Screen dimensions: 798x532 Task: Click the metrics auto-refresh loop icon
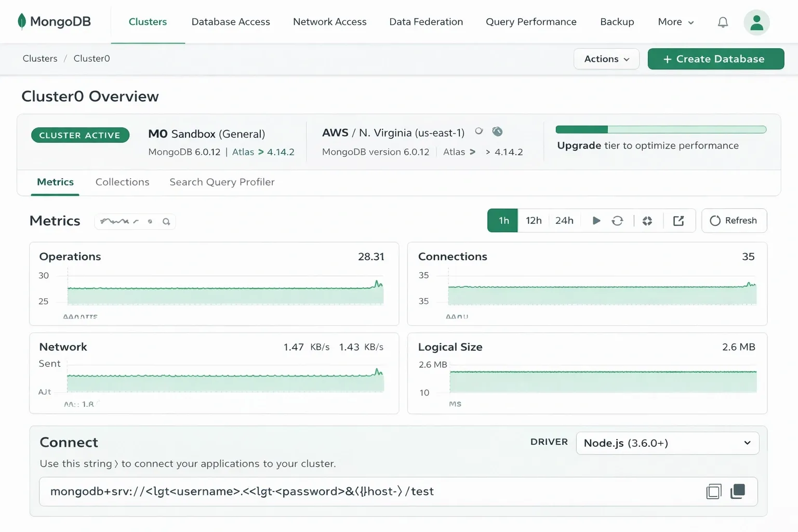tap(617, 220)
